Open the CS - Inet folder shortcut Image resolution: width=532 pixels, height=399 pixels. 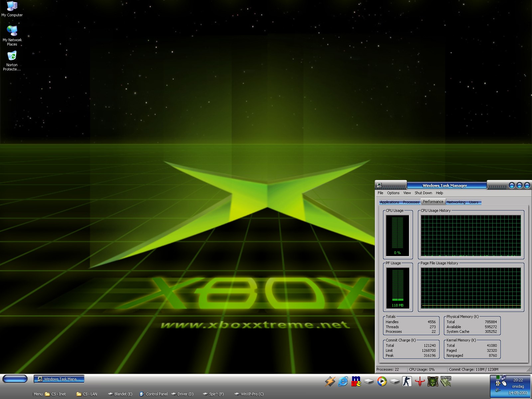(x=55, y=394)
